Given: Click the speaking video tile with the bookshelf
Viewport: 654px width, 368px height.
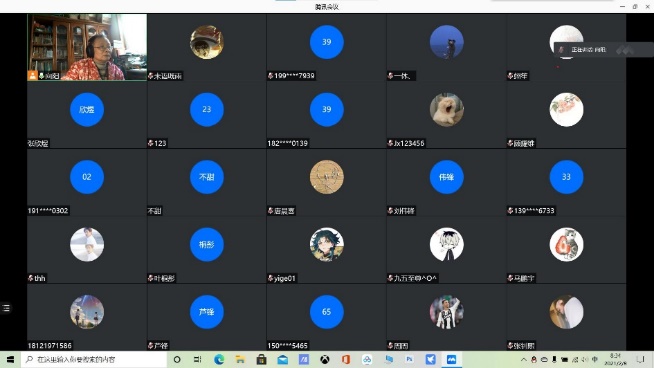Looking at the screenshot, I should [87, 47].
